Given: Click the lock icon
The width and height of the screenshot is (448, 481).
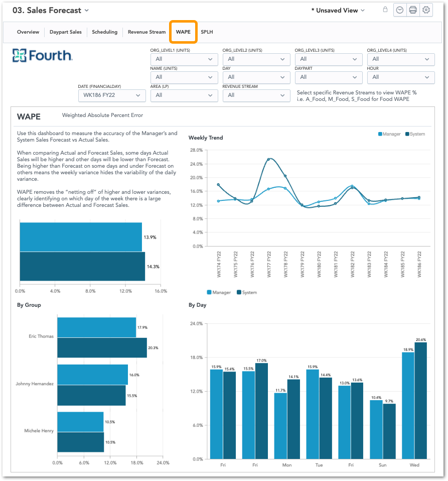Looking at the screenshot, I should click(x=385, y=10).
